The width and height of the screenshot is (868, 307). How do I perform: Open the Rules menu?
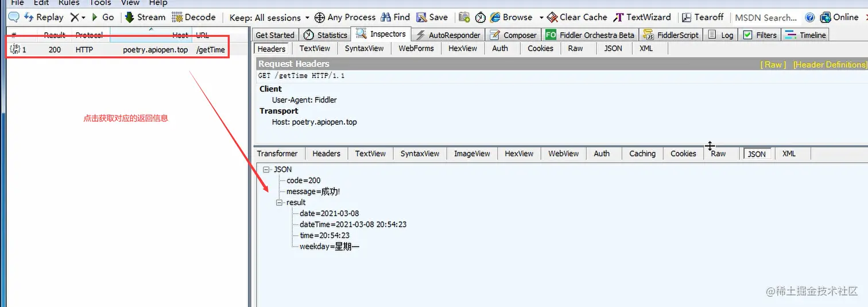pyautogui.click(x=69, y=3)
